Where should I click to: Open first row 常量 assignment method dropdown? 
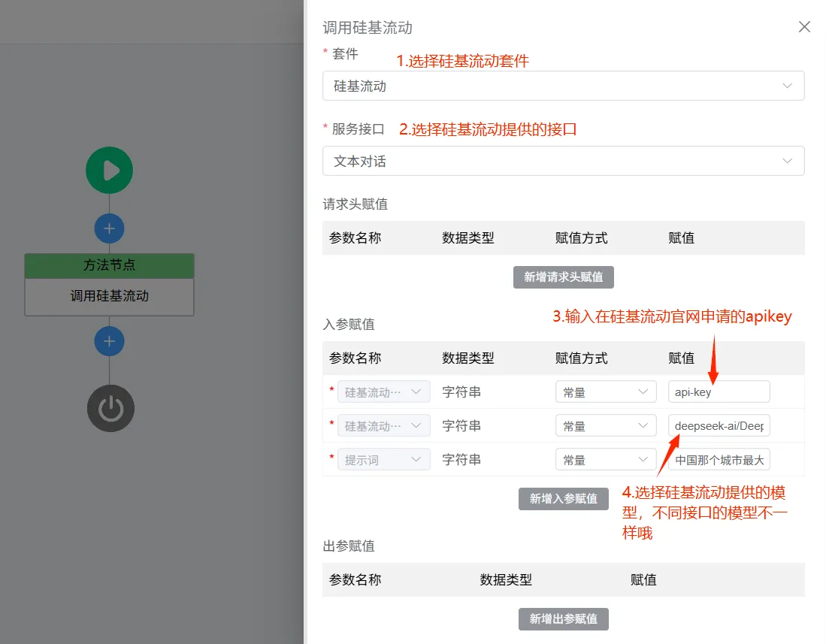tap(606, 392)
